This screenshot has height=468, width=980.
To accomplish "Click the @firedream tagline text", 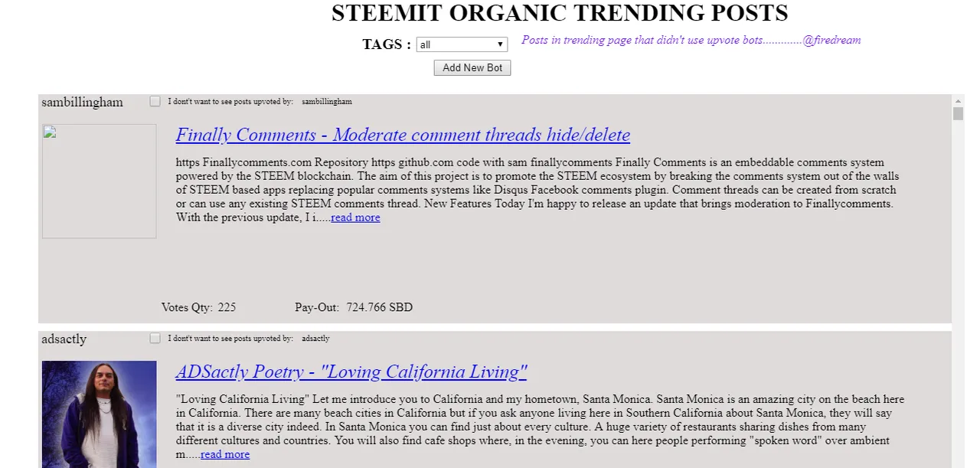I will click(691, 40).
